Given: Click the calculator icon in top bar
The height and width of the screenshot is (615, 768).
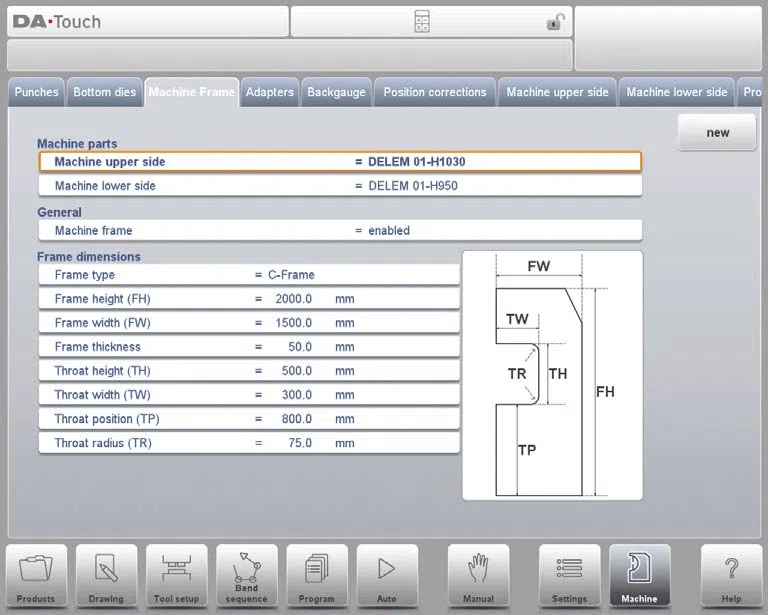Looking at the screenshot, I should 422,22.
